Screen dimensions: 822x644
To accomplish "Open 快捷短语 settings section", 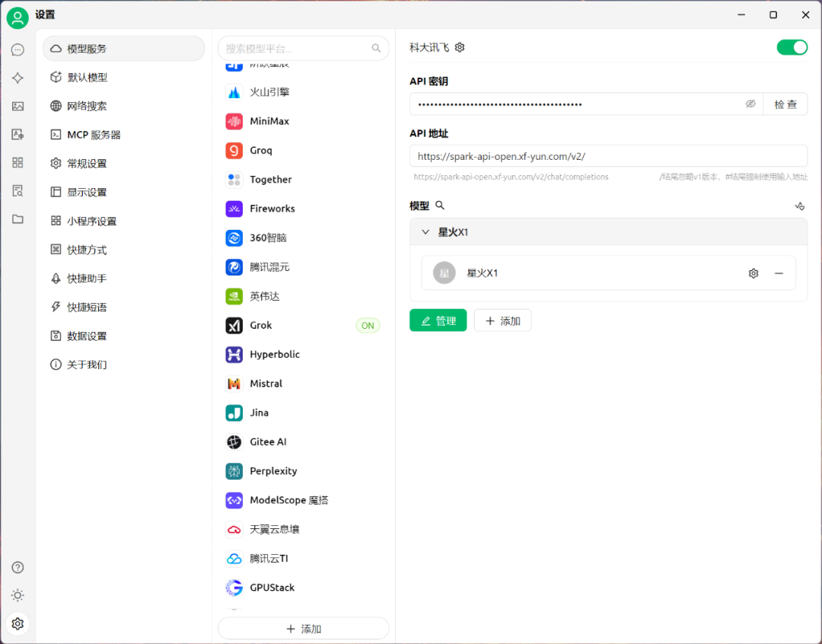I will 124,307.
